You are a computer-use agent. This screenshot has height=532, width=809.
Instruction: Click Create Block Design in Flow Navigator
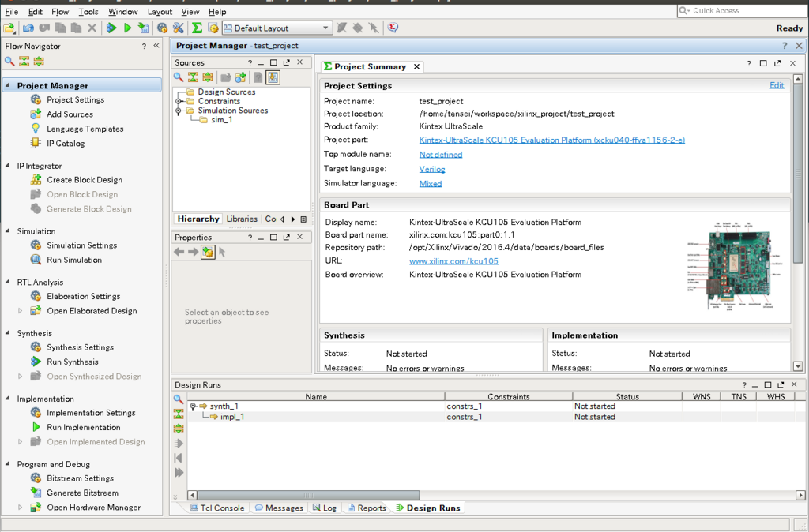85,179
